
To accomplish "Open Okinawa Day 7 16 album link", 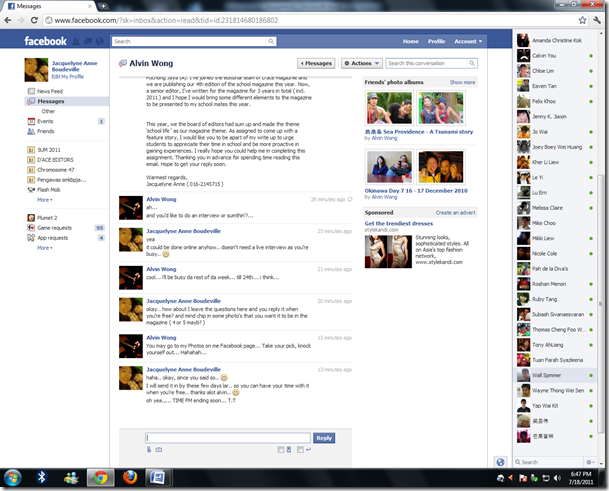I will (416, 191).
